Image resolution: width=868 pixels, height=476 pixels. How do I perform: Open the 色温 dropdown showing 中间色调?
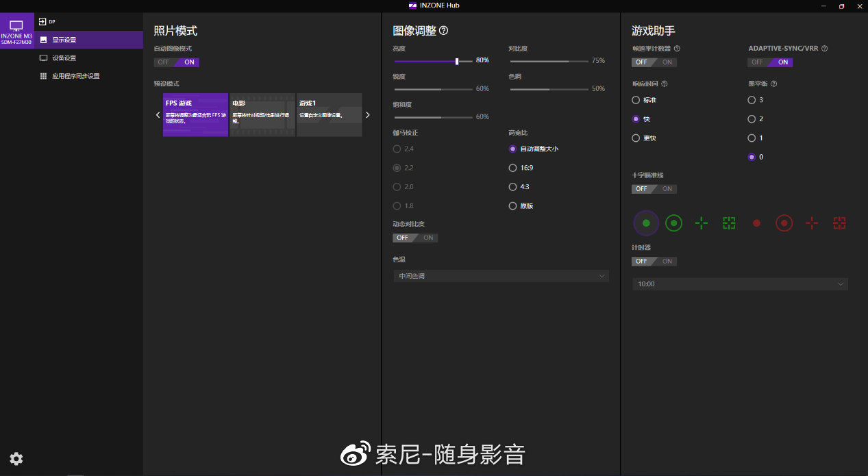click(501, 276)
